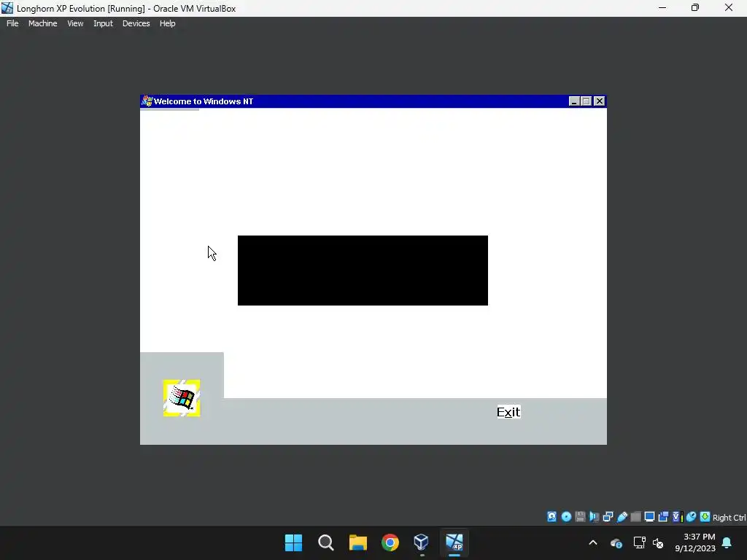
Task: Open the VirtualBox File menu
Action: (12, 23)
